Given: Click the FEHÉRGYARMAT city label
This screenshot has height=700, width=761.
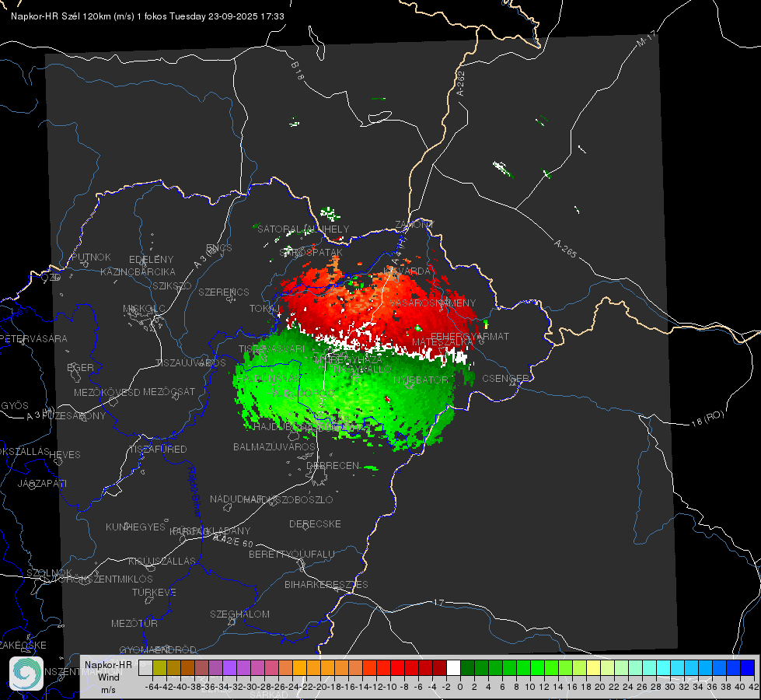Looking at the screenshot, I should [x=470, y=336].
